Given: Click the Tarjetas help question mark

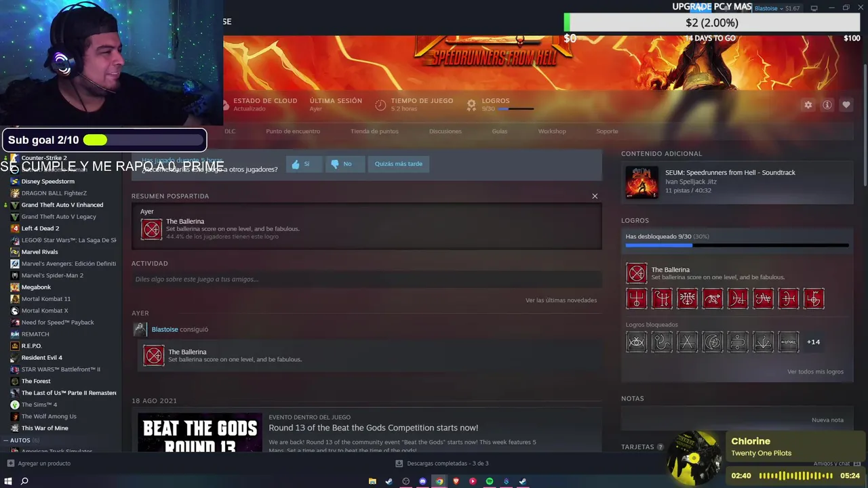Looking at the screenshot, I should [x=660, y=447].
